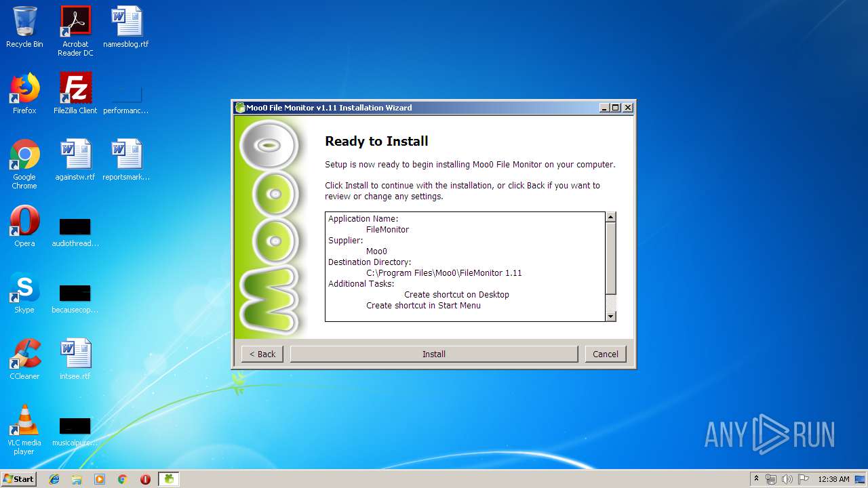
Task: Select the againstw.rtf document icon
Action: (75, 160)
